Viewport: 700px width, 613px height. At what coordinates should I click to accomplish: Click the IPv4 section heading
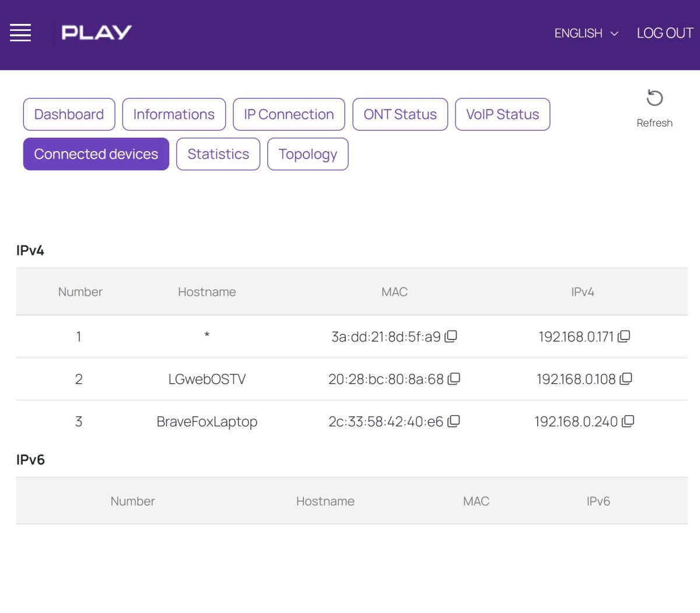pyautogui.click(x=30, y=250)
